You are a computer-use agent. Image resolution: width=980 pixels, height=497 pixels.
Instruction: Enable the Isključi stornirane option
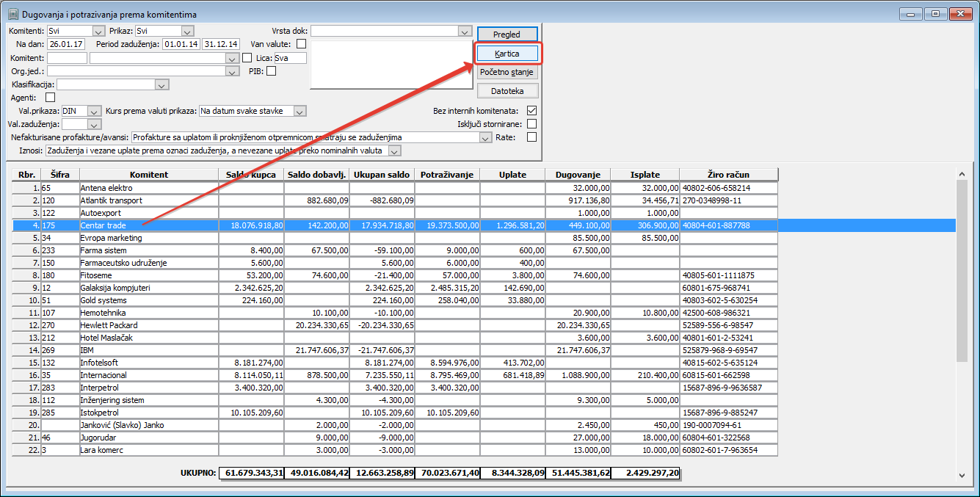pos(531,124)
